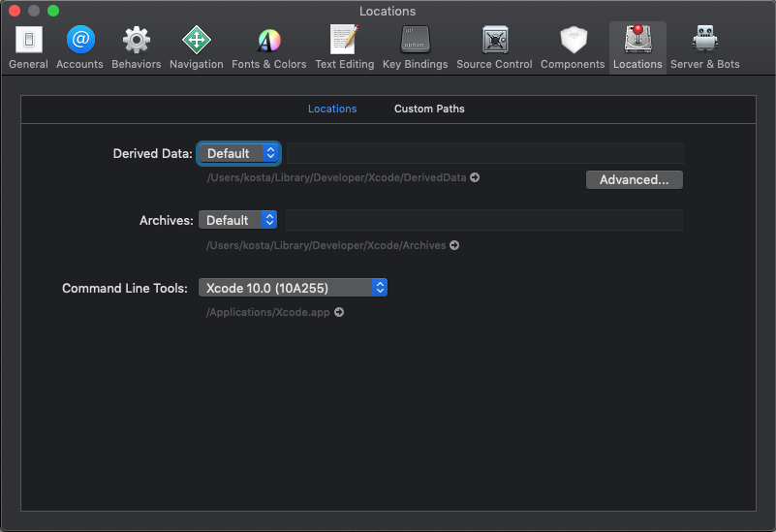Reveal Xcode.app location via arrow icon

339,312
